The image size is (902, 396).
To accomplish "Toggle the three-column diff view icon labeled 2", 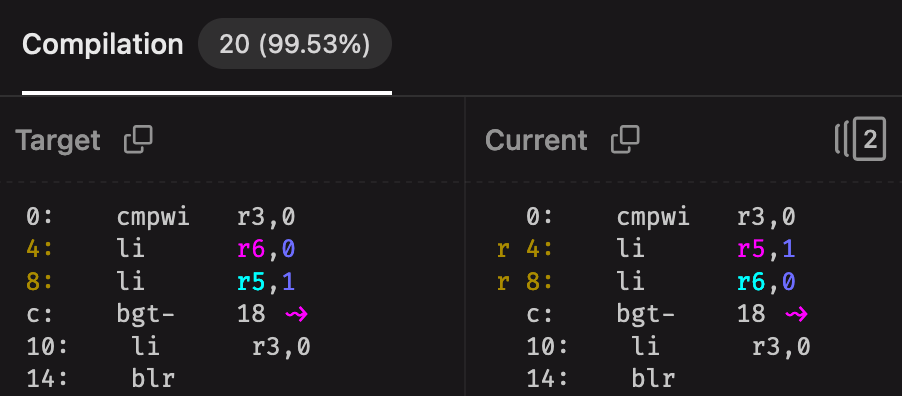I will (860, 139).
